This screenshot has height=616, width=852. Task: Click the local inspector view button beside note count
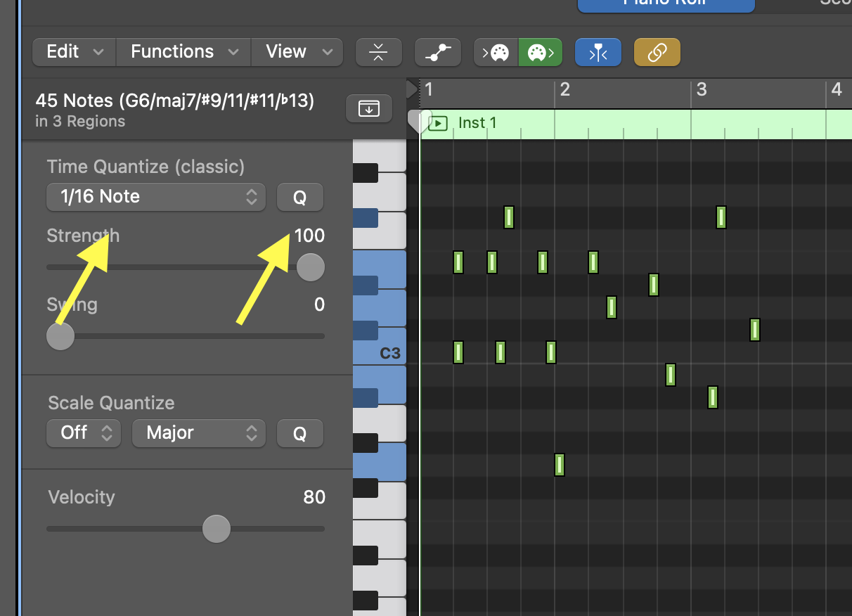click(368, 108)
